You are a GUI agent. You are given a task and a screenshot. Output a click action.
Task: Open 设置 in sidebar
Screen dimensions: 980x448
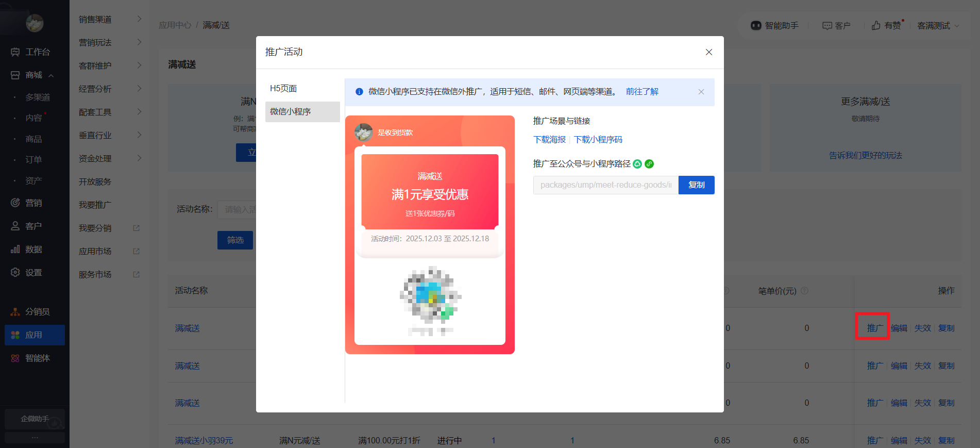point(34,273)
